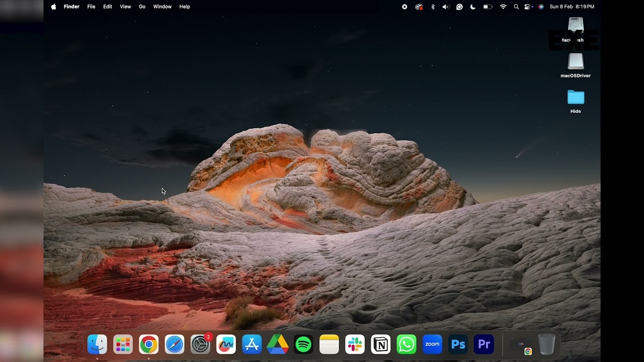
Task: Open the Go menu
Action: pyautogui.click(x=142, y=7)
